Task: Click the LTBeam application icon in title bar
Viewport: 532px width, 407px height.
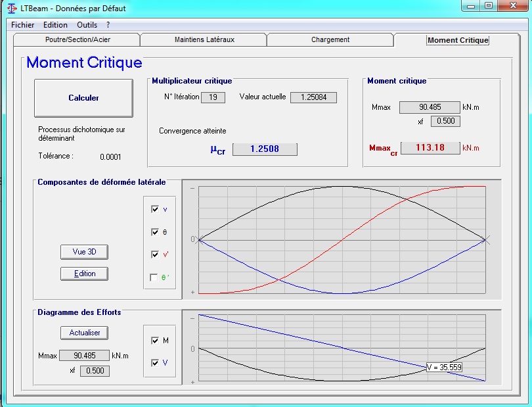Action: pyautogui.click(x=12, y=8)
